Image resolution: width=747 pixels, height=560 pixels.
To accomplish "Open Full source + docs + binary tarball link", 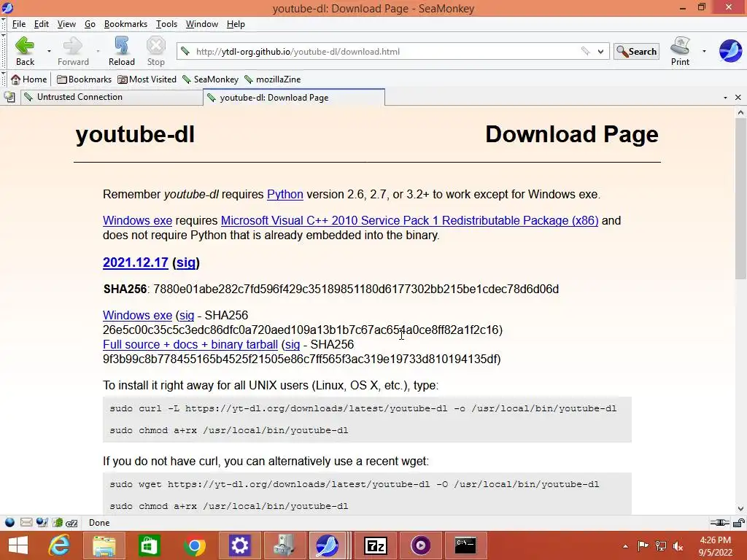I will click(x=190, y=344).
